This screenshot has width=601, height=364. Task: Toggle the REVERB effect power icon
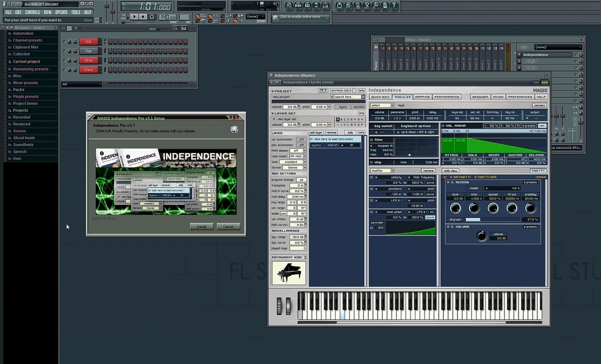click(452, 183)
